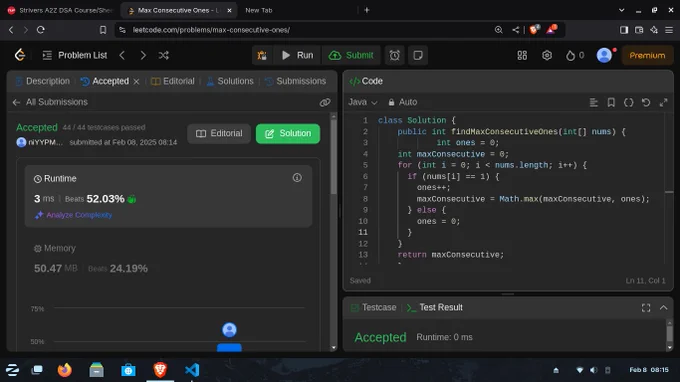Image resolution: width=680 pixels, height=382 pixels.
Task: Open VS Code from the taskbar
Action: 192,370
